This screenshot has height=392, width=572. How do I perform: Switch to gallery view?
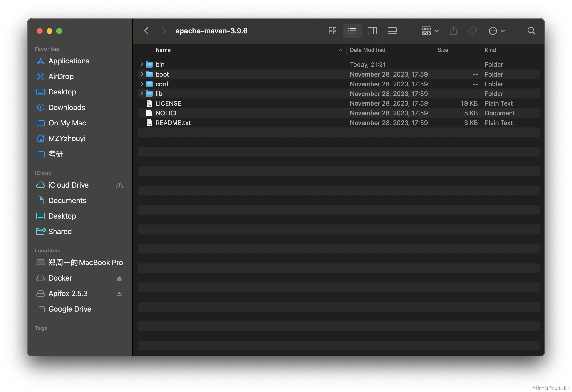click(392, 31)
